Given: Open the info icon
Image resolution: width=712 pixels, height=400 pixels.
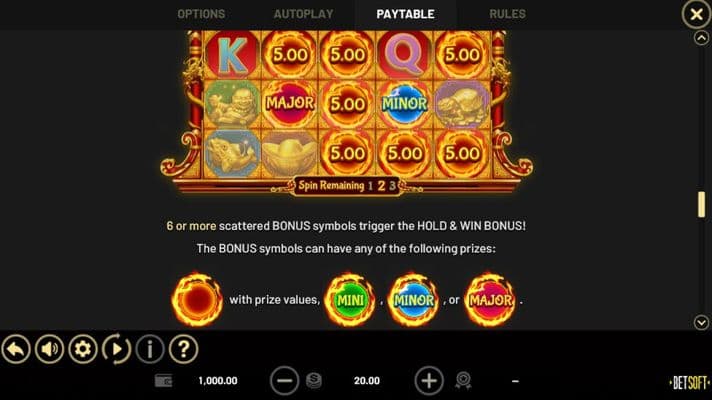Looking at the screenshot, I should pyautogui.click(x=150, y=349).
